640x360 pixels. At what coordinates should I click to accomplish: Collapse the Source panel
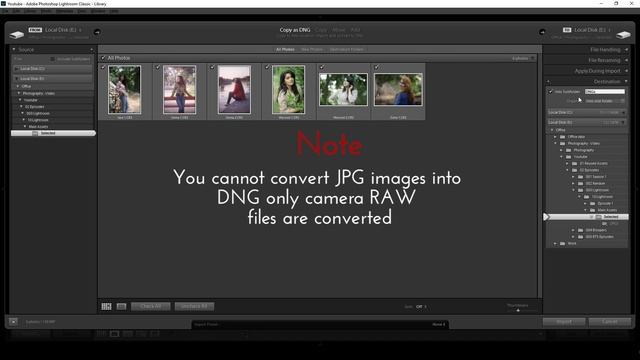[x=14, y=50]
